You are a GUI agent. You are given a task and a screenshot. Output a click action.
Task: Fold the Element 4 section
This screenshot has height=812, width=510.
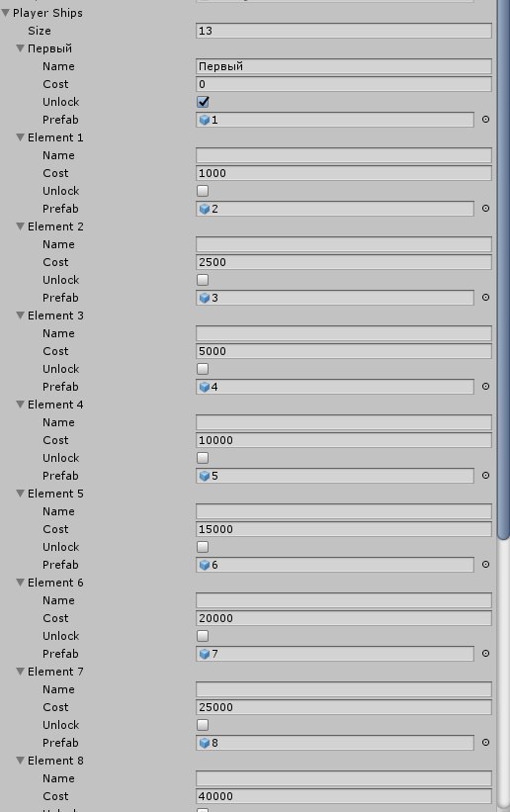point(20,405)
